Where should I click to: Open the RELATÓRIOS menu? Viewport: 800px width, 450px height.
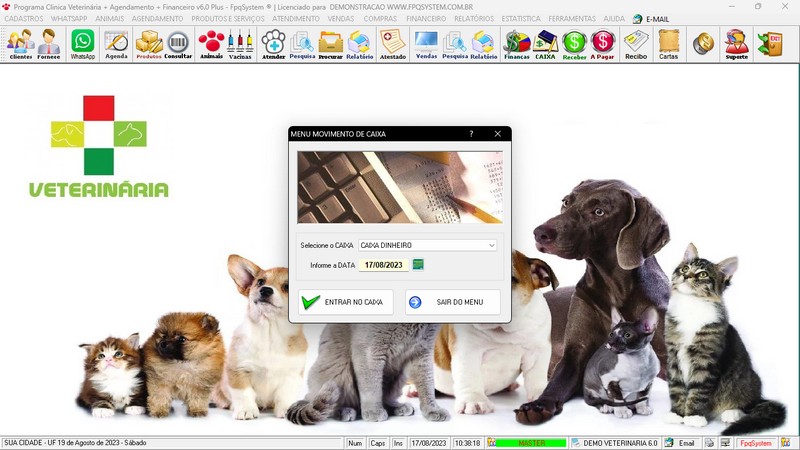coord(474,19)
